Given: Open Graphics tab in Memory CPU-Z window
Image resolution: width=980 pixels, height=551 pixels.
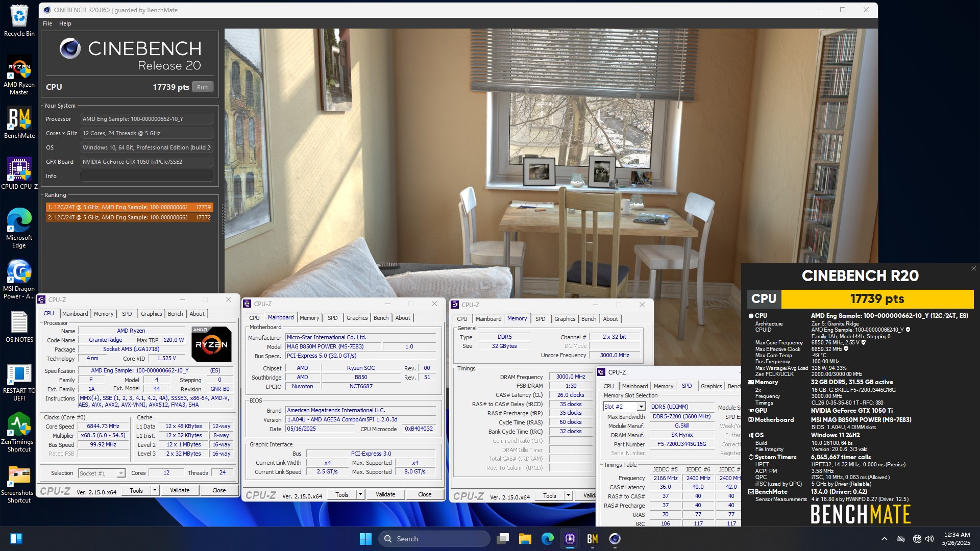Looking at the screenshot, I should point(565,319).
